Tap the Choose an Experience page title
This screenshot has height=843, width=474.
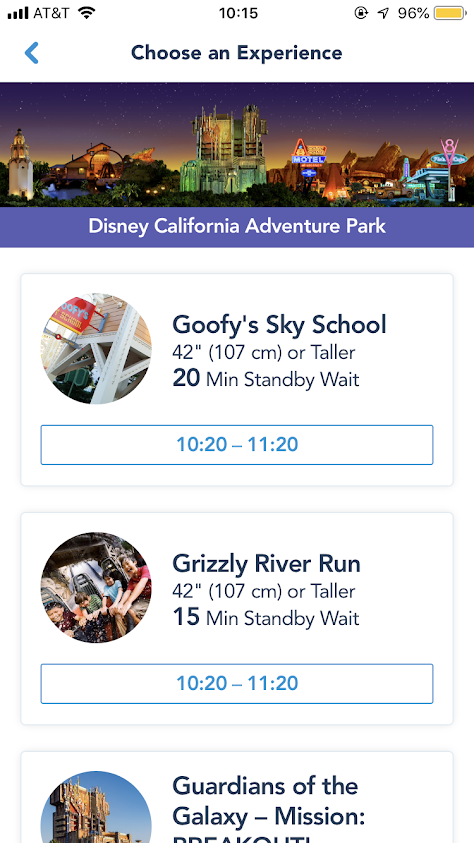236,53
